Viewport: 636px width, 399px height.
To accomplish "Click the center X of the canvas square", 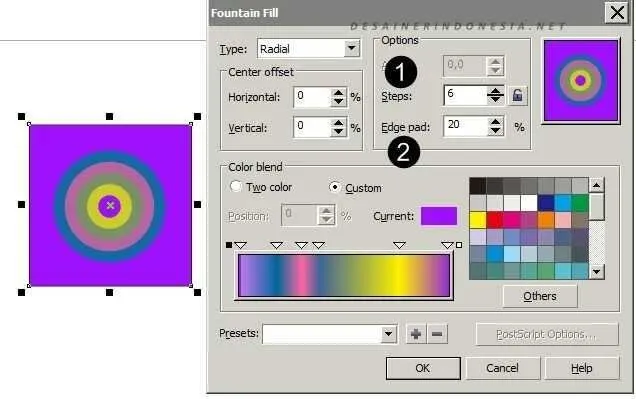I will point(110,206).
